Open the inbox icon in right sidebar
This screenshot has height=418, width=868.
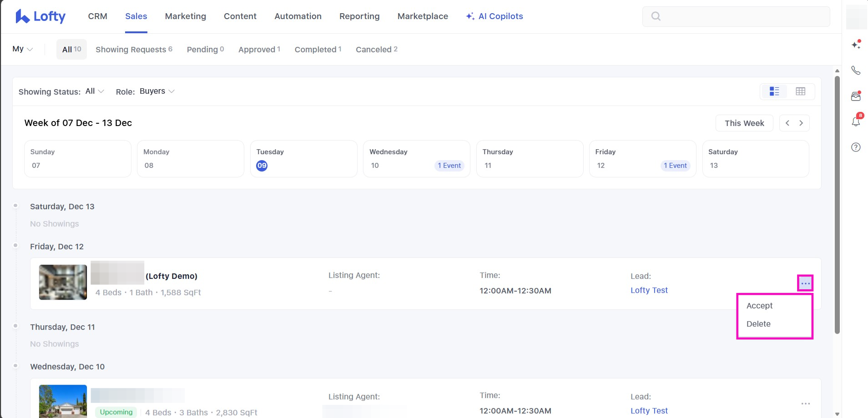tap(856, 96)
